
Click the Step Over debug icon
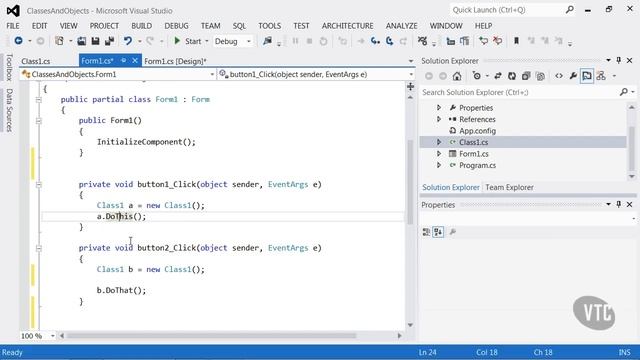click(389, 41)
